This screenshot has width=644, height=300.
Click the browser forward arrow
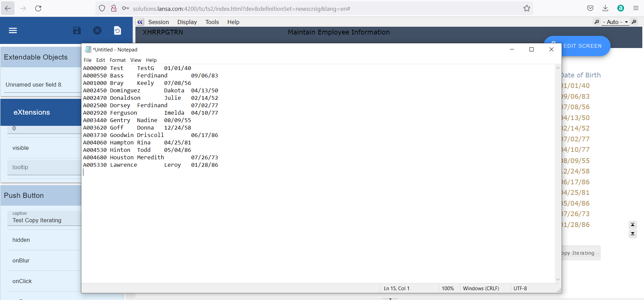23,8
